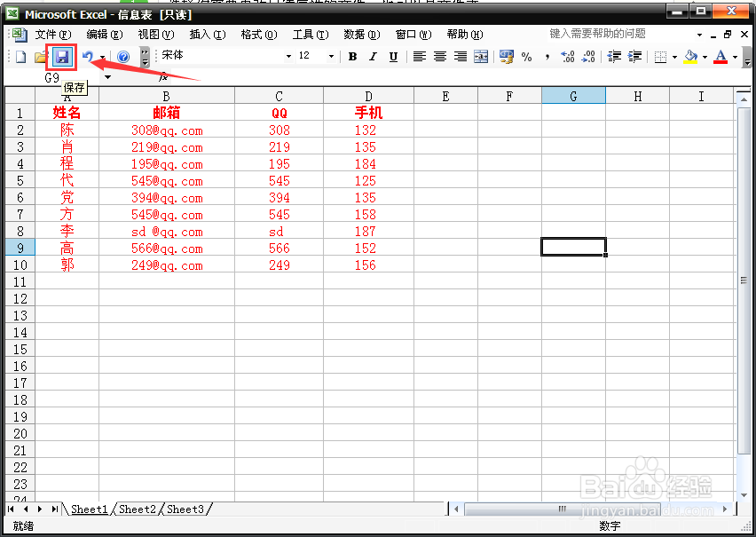
Task: Click the Name Box showing G9
Action: point(53,77)
